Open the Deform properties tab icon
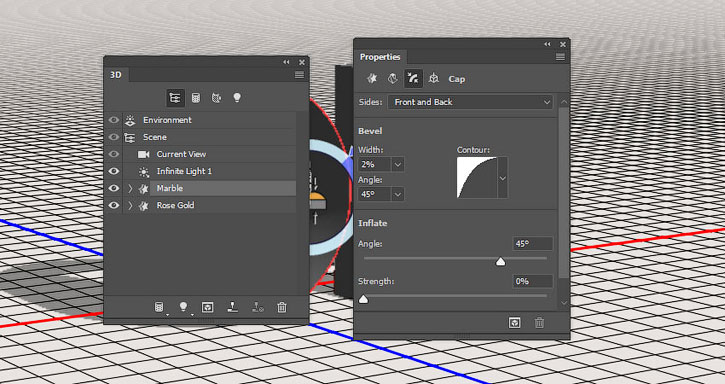Image resolution: width=725 pixels, height=384 pixels. 392,79
